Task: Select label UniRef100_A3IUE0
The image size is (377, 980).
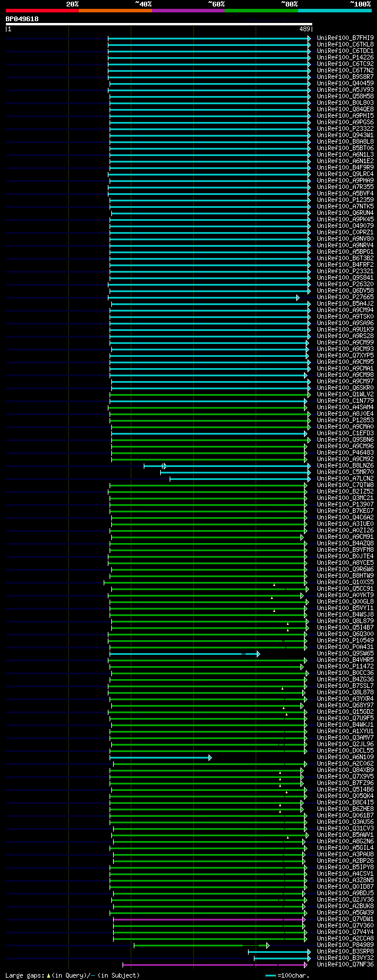Action: click(345, 524)
